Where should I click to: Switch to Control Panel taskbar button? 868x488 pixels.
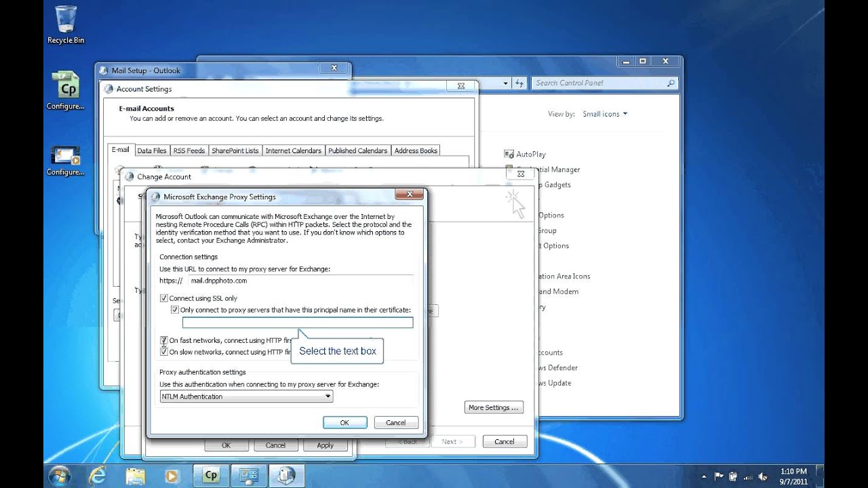(249, 476)
